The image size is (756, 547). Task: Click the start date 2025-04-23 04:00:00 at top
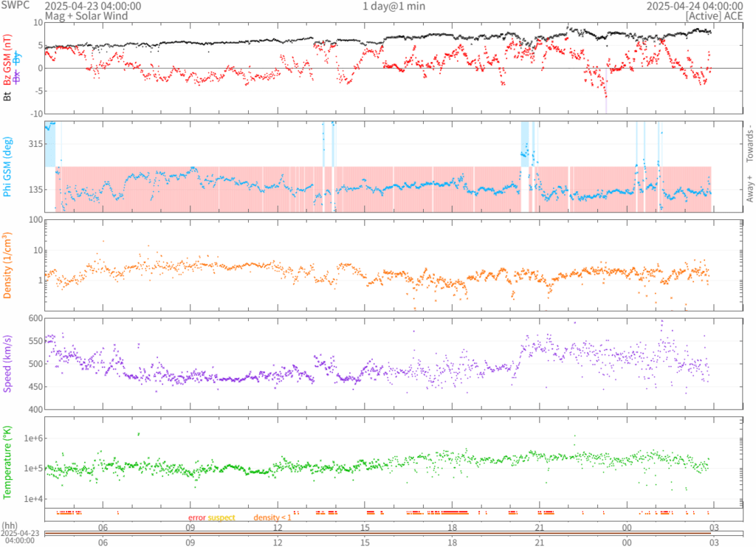[x=93, y=6]
